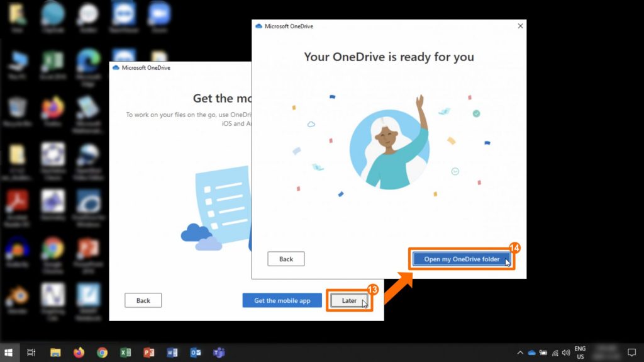This screenshot has height=362, width=644.
Task: Open the ENG US language selector
Action: click(580, 353)
